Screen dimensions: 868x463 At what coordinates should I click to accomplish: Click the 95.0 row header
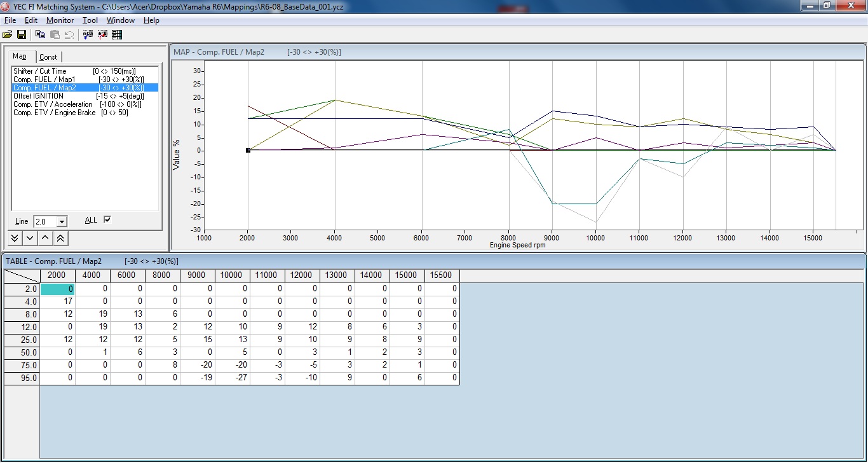22,378
